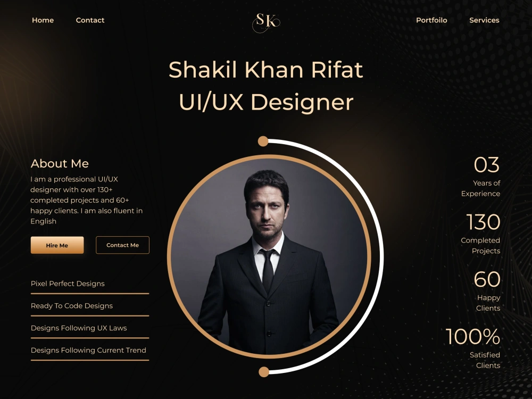Go to the Contact page
The height and width of the screenshot is (399, 532).
(x=90, y=20)
